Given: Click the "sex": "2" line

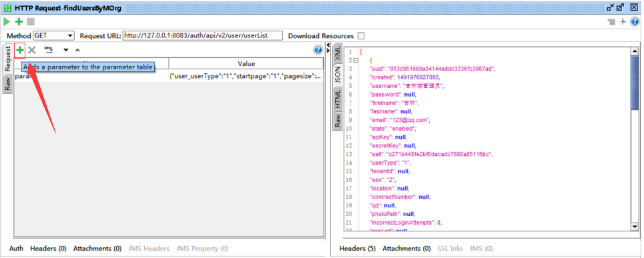Looking at the screenshot, I should pyautogui.click(x=383, y=179).
